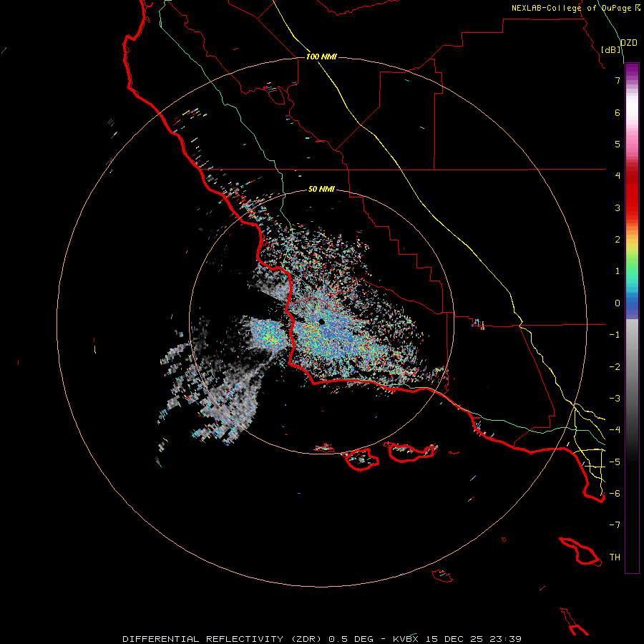Click the 4 dB legend value
644x644 pixels.
[x=618, y=175]
